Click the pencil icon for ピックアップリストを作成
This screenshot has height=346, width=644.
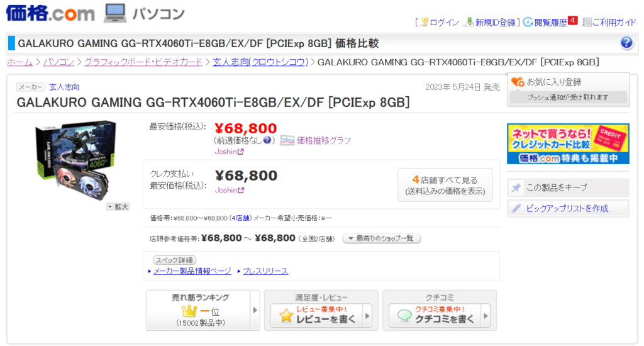[516, 208]
